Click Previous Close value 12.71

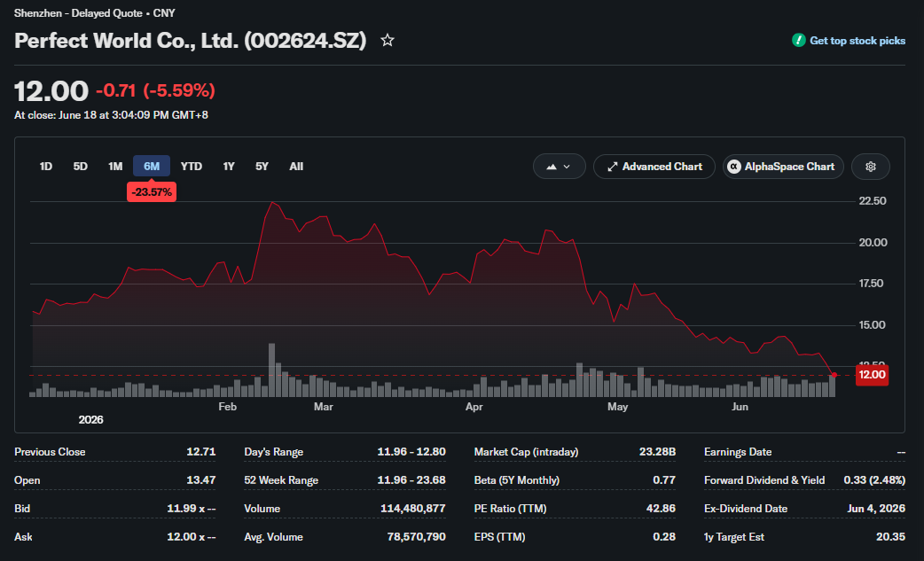pyautogui.click(x=201, y=452)
